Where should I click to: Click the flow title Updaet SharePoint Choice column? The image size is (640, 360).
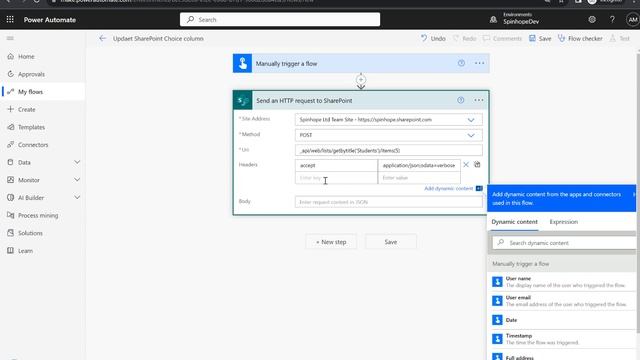[158, 38]
